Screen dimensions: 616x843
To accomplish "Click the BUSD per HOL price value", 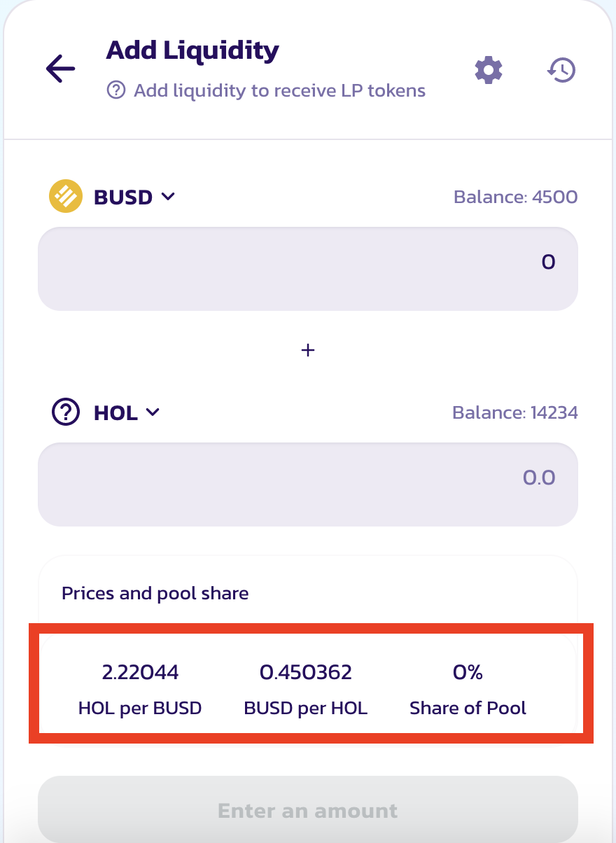I will click(306, 673).
